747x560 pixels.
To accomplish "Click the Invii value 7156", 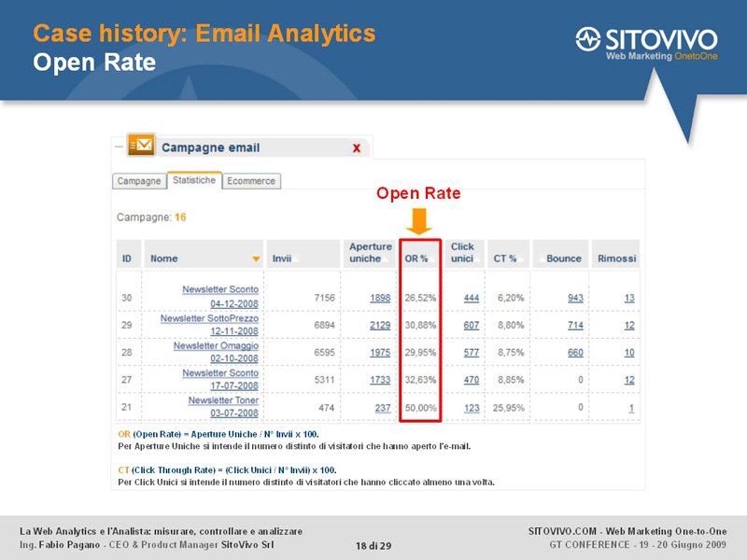I will pos(324,298).
